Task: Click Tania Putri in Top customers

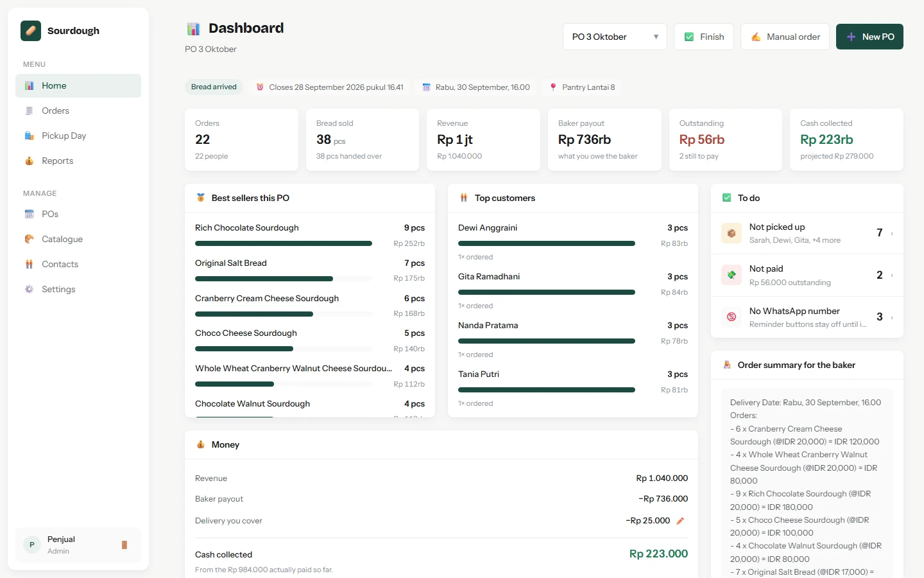Action: [479, 374]
